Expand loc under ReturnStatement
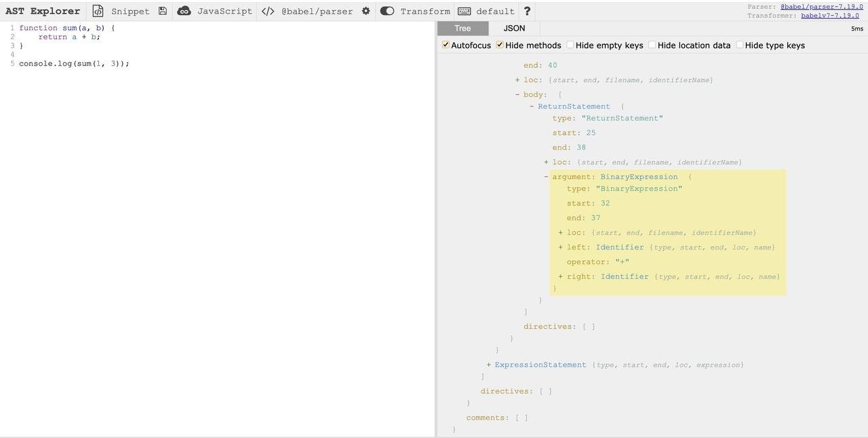 coord(546,162)
